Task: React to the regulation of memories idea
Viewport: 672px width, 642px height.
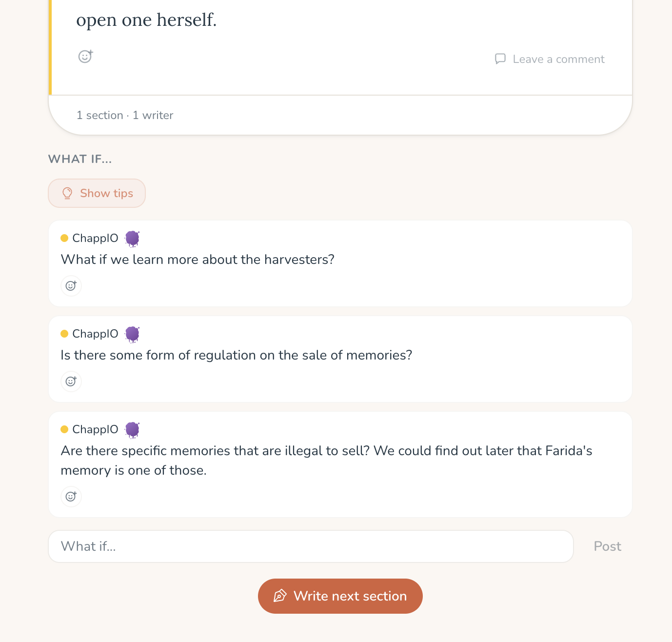Action: click(71, 381)
